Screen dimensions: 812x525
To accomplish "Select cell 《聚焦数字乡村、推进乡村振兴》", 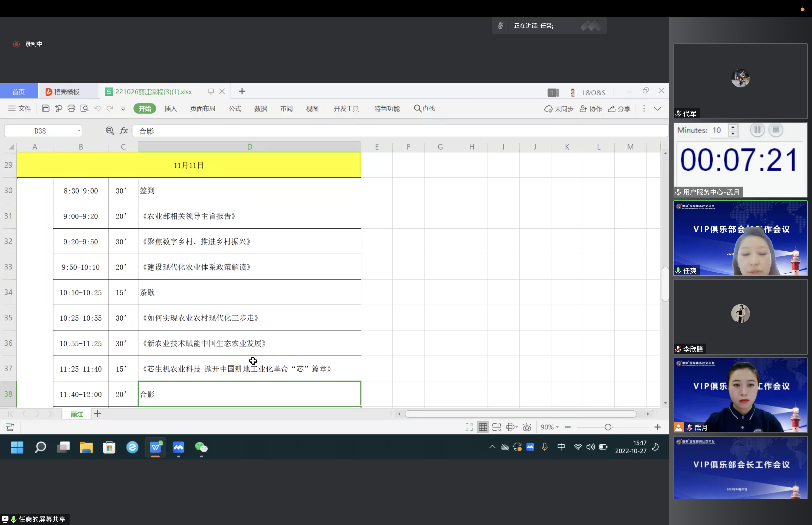I will coord(250,241).
